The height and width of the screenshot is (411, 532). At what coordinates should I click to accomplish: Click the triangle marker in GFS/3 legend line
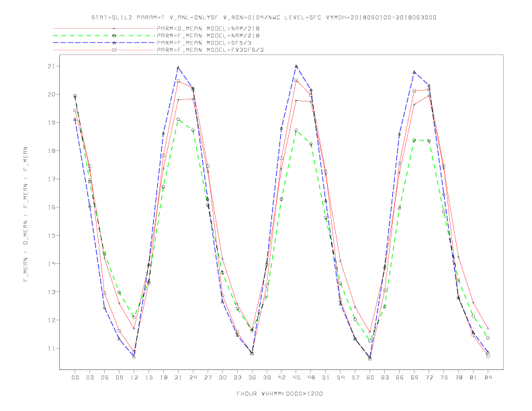click(x=114, y=43)
